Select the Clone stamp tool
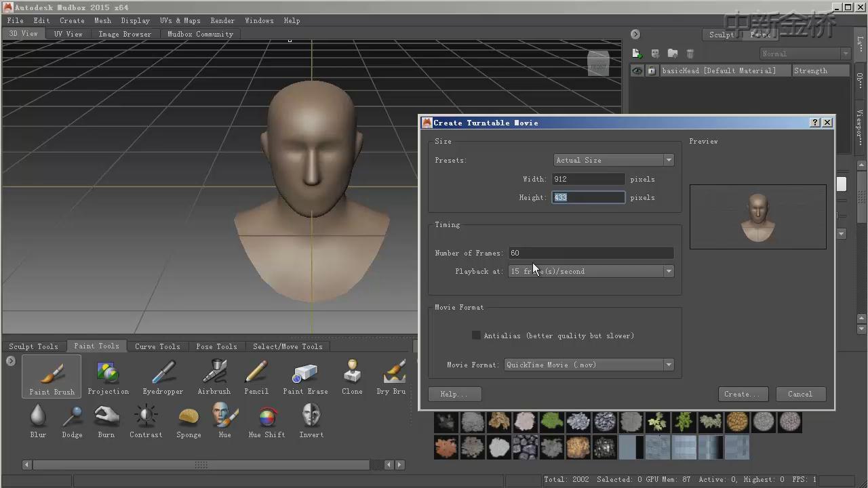Image resolution: width=868 pixels, height=488 pixels. pyautogui.click(x=352, y=377)
